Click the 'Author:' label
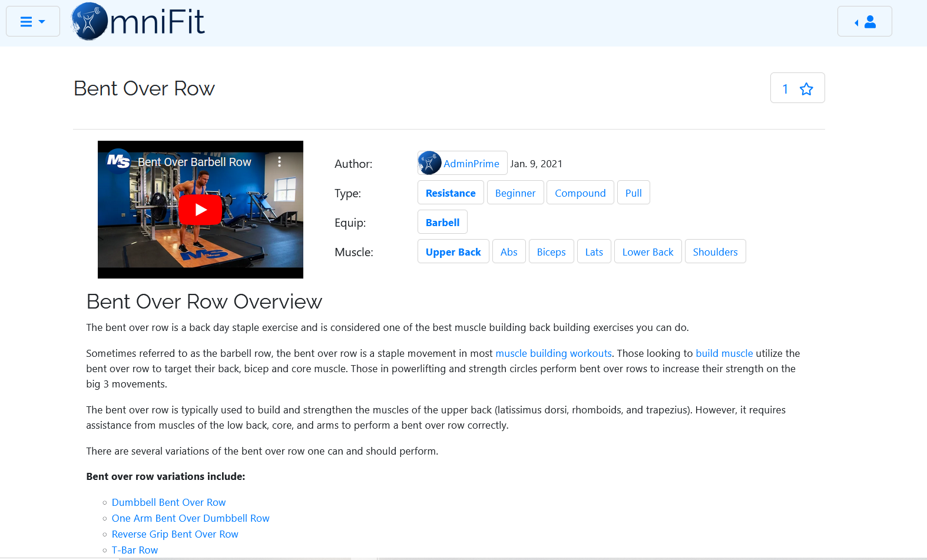Viewport: 927px width, 560px height. pyautogui.click(x=353, y=164)
